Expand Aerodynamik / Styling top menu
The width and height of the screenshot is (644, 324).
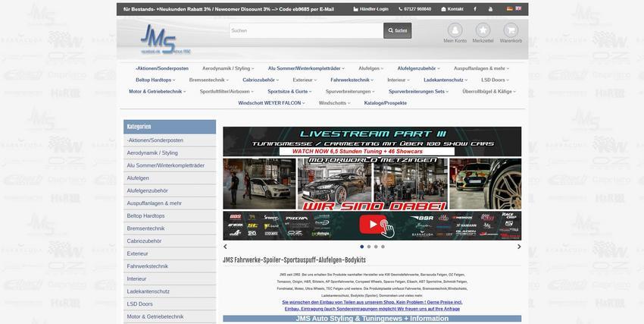coord(228,68)
